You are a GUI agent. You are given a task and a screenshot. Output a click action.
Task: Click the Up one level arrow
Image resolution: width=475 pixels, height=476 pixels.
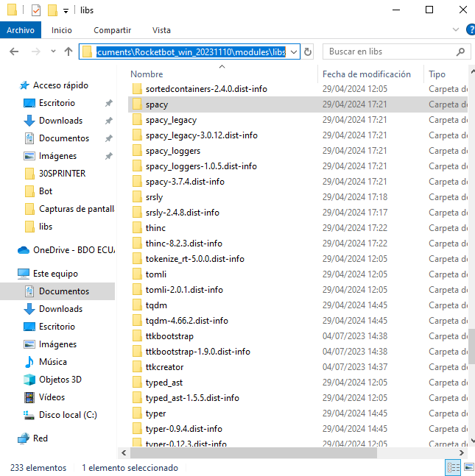[x=68, y=52]
